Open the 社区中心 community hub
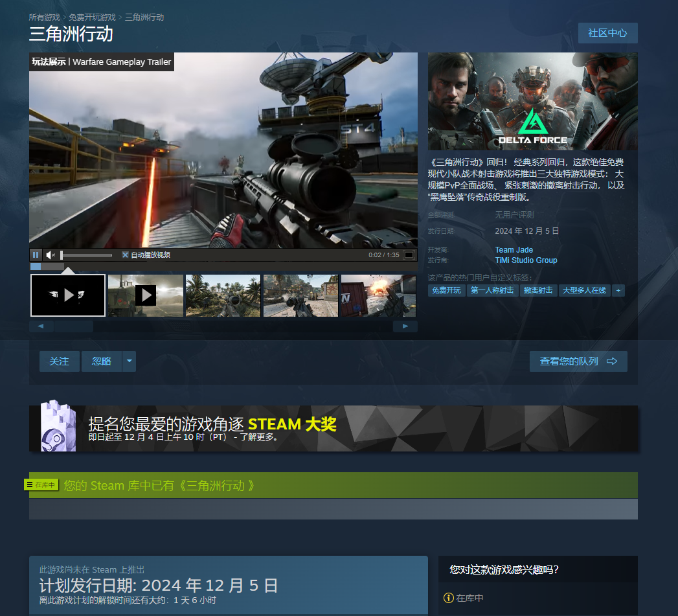 tap(607, 33)
